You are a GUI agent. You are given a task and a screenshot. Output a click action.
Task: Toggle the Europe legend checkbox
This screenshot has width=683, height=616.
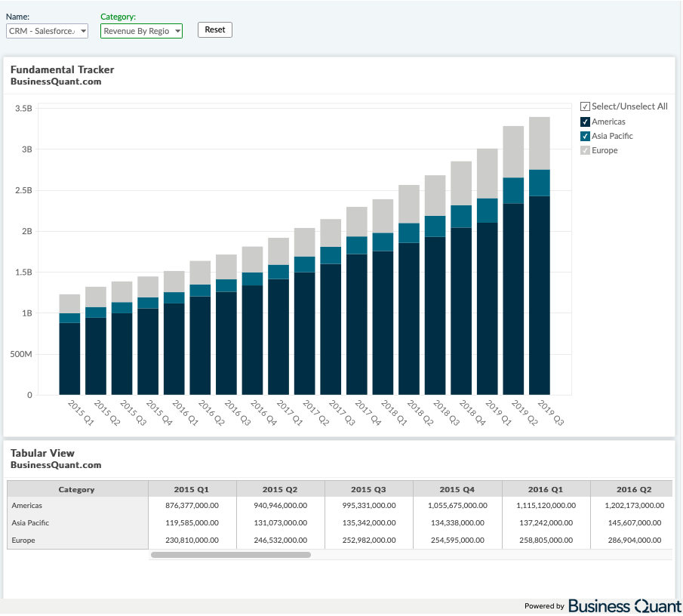coord(585,150)
